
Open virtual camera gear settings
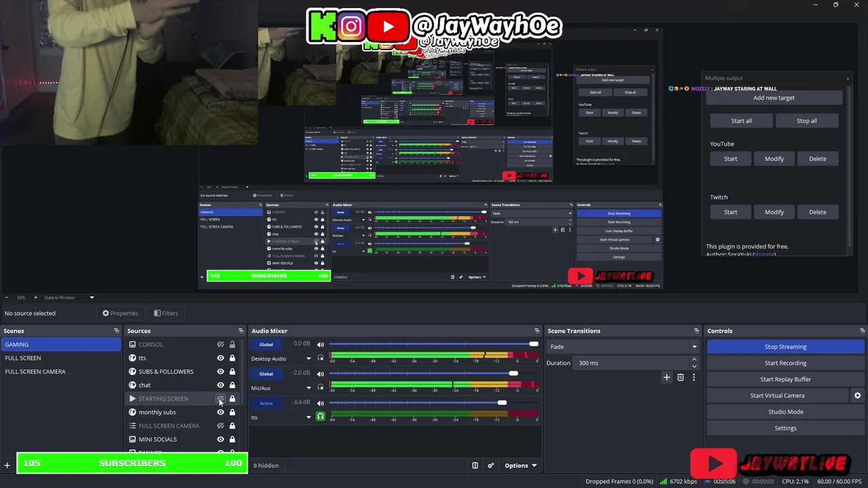tap(857, 396)
